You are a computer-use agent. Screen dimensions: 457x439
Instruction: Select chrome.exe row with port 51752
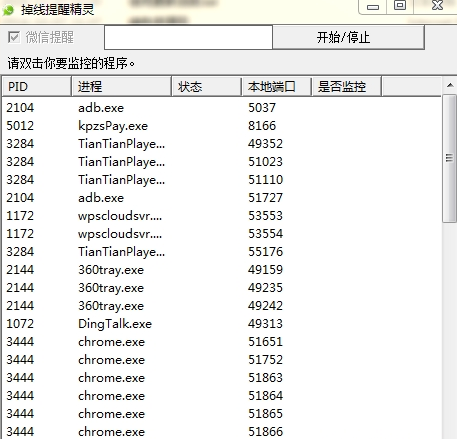[x=222, y=360]
